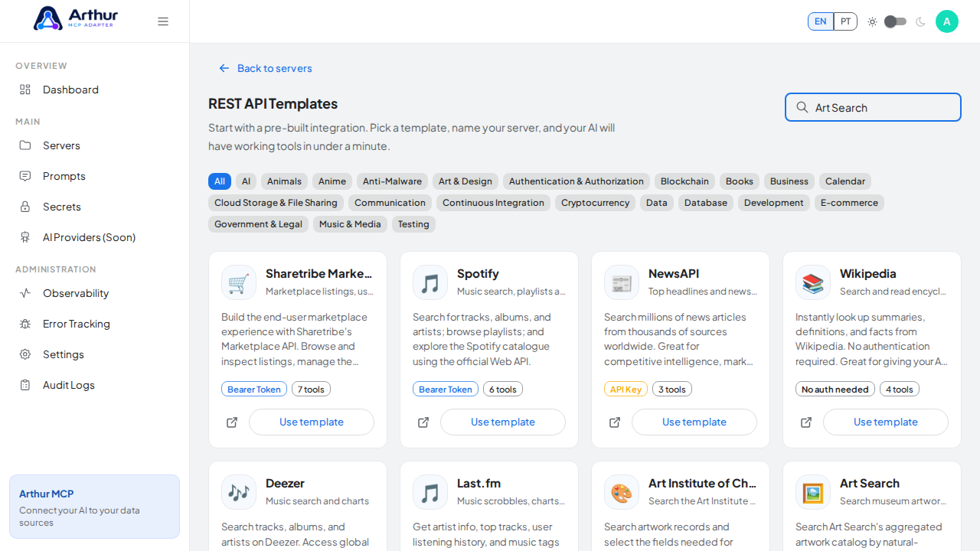Click the Settings gear icon
This screenshot has width=980, height=551.
pos(25,354)
